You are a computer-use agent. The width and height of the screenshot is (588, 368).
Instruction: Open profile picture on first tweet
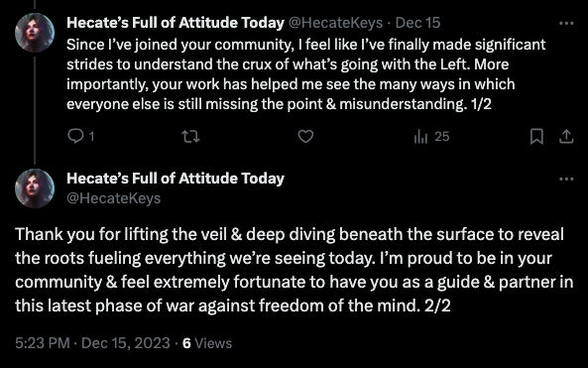click(x=35, y=33)
